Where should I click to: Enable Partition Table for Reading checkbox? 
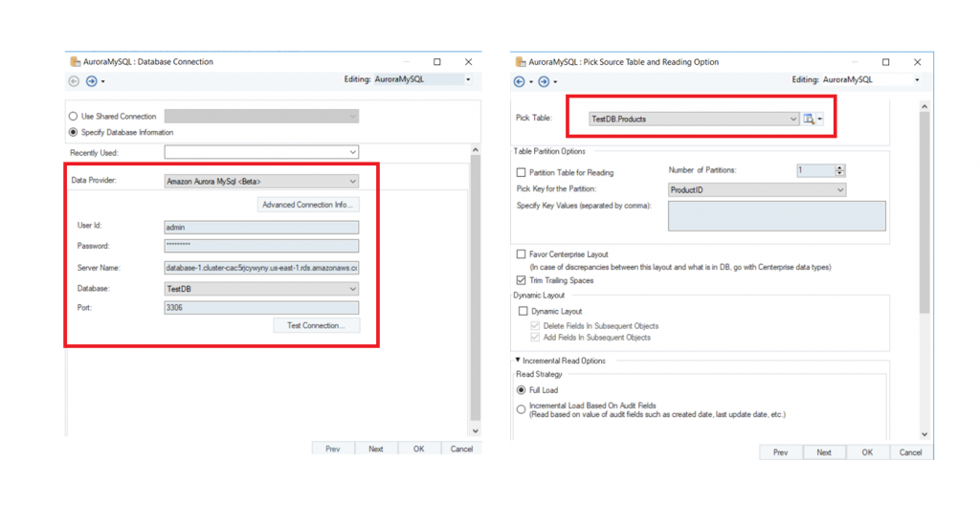click(522, 173)
